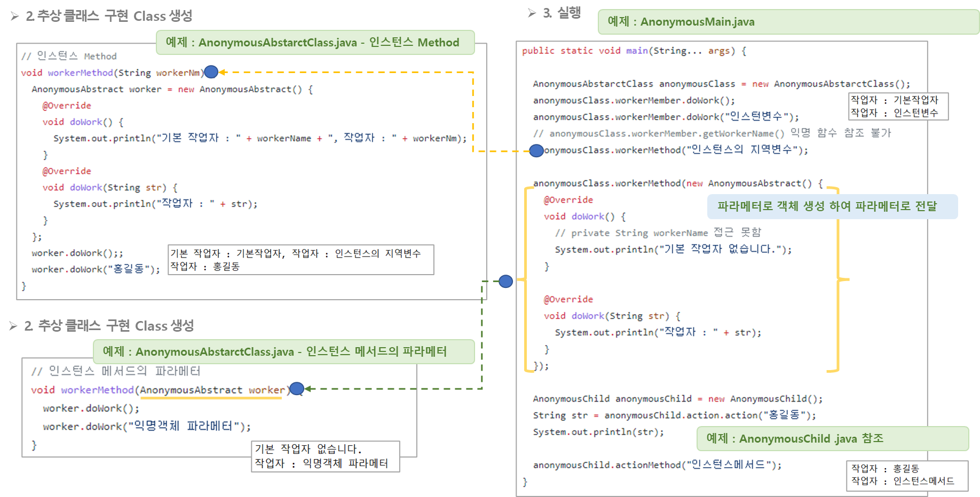Viewport: 980px width, 497px height.
Task: Select 'void workerMethod(String workerNm)' line
Action: (x=113, y=73)
